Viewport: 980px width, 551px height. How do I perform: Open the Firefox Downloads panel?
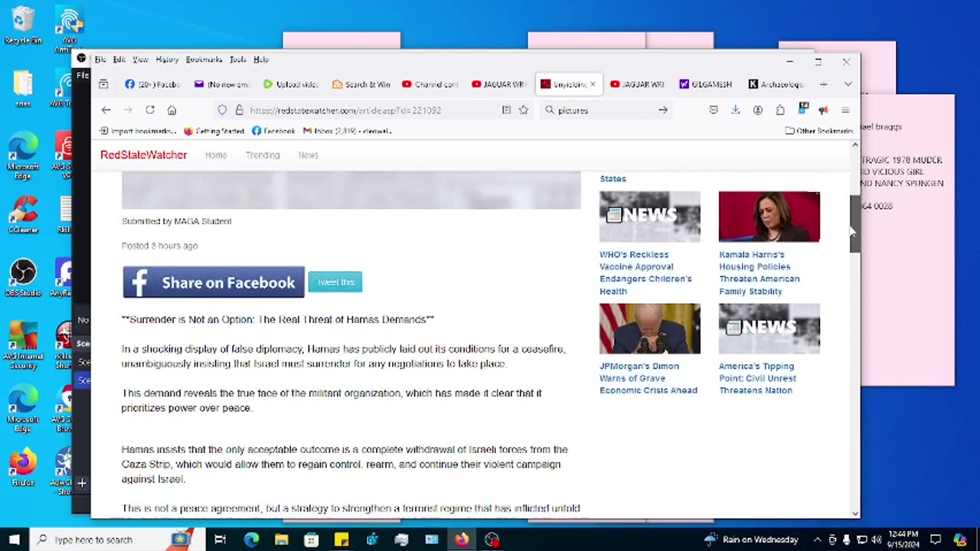735,110
